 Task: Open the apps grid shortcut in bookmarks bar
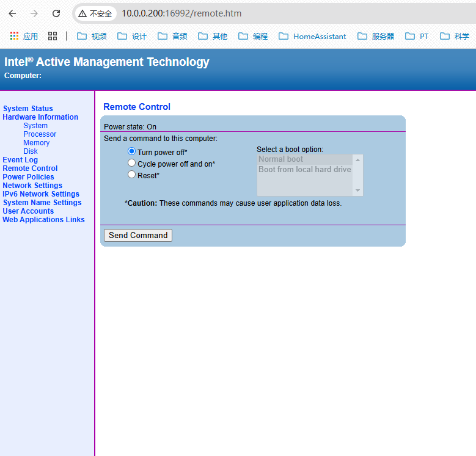(23, 36)
